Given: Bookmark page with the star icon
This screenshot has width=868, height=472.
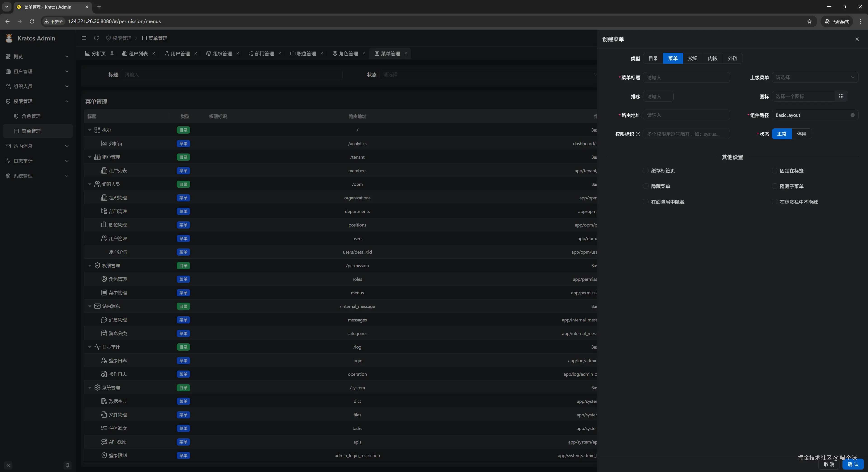Looking at the screenshot, I should (x=809, y=21).
